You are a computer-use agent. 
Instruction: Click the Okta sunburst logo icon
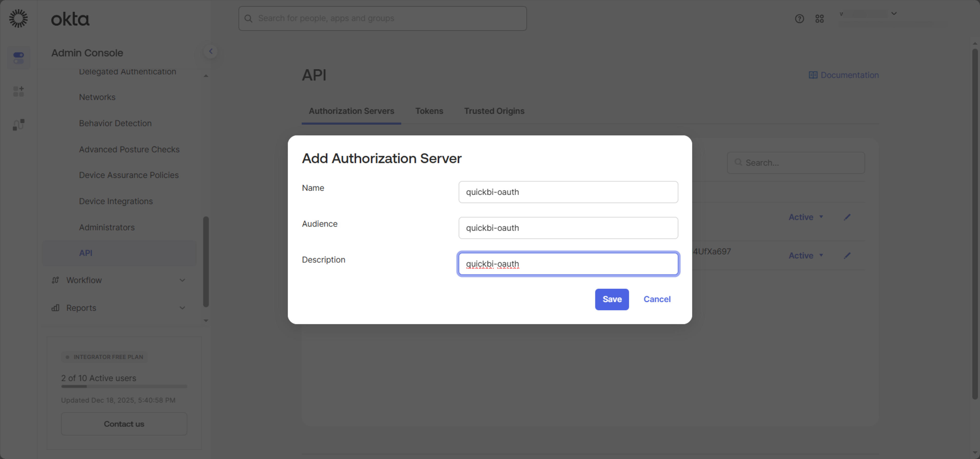tap(18, 19)
